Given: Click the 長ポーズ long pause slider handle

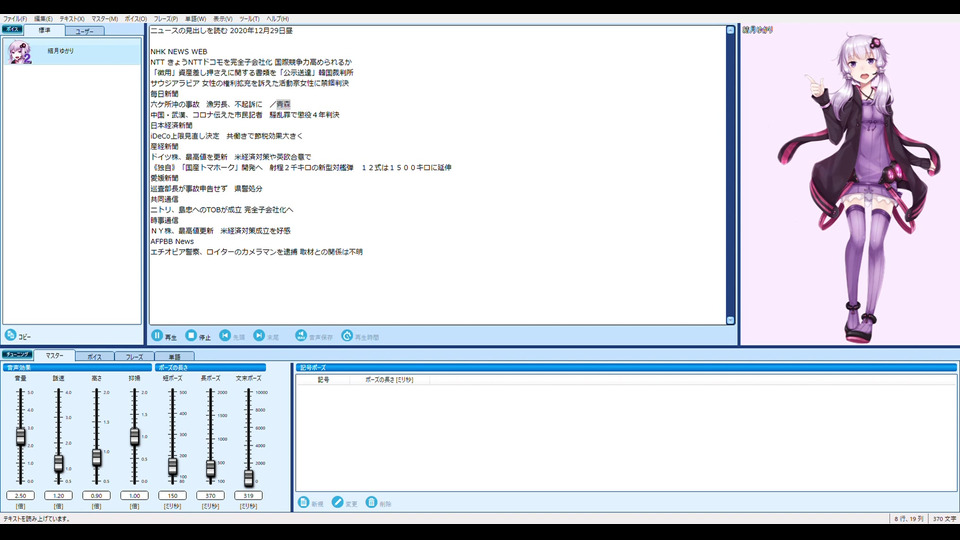Looking at the screenshot, I should pos(211,468).
